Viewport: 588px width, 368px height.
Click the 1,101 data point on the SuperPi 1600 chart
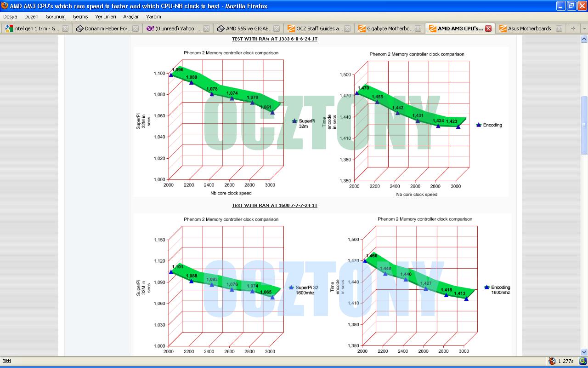tap(171, 272)
